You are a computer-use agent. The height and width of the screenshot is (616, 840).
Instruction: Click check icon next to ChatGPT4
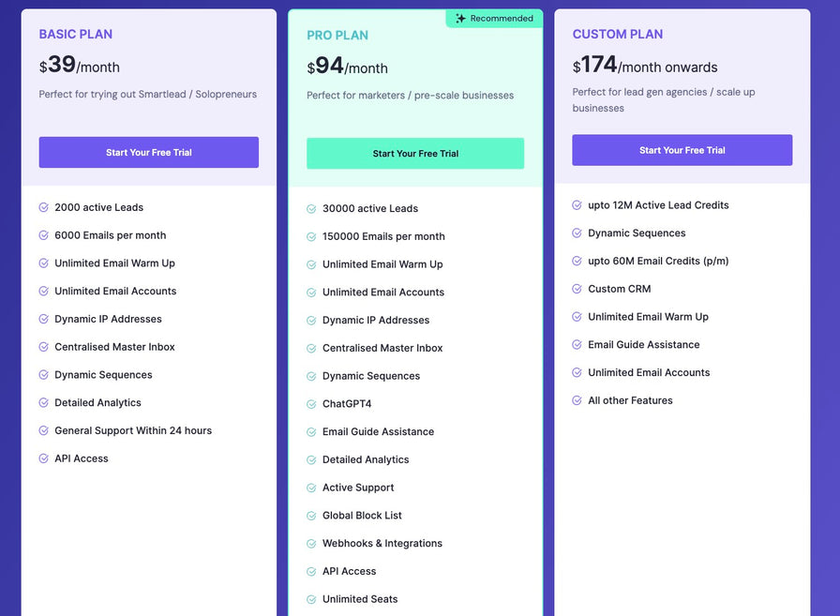point(311,404)
